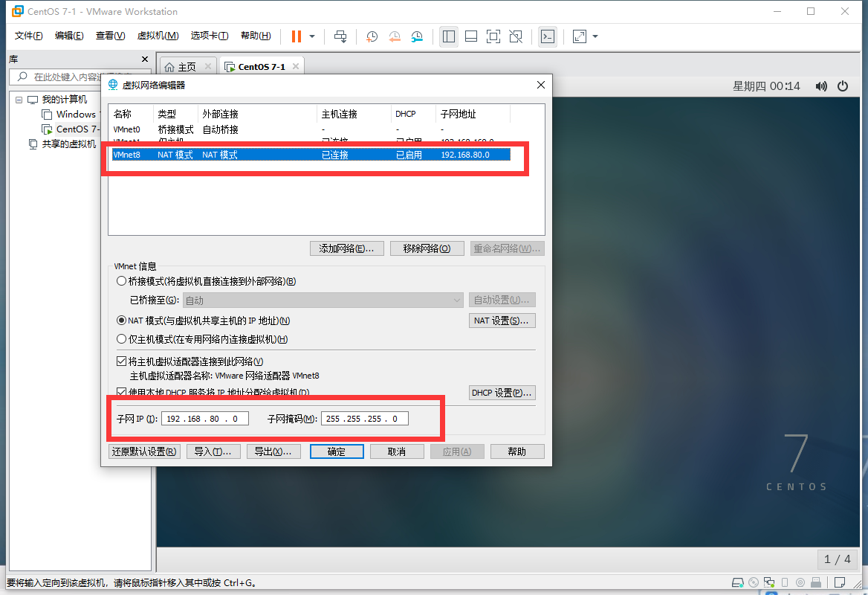
Task: Select the CentOS 7 VM in library
Action: pos(71,129)
